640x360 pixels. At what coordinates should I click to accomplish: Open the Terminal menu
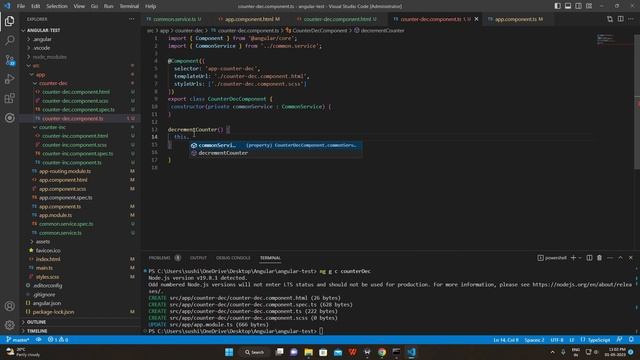coord(129,6)
